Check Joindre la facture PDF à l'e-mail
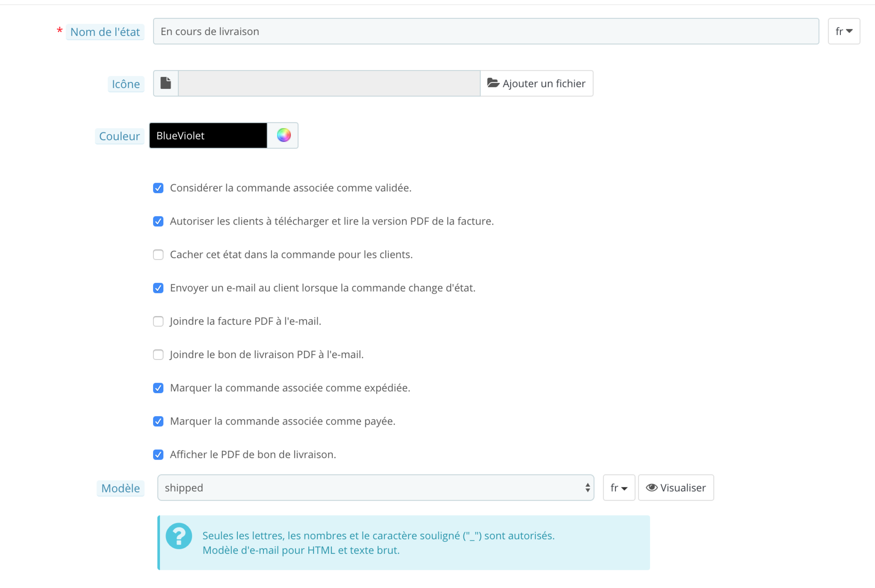The height and width of the screenshot is (588, 875). 158,321
